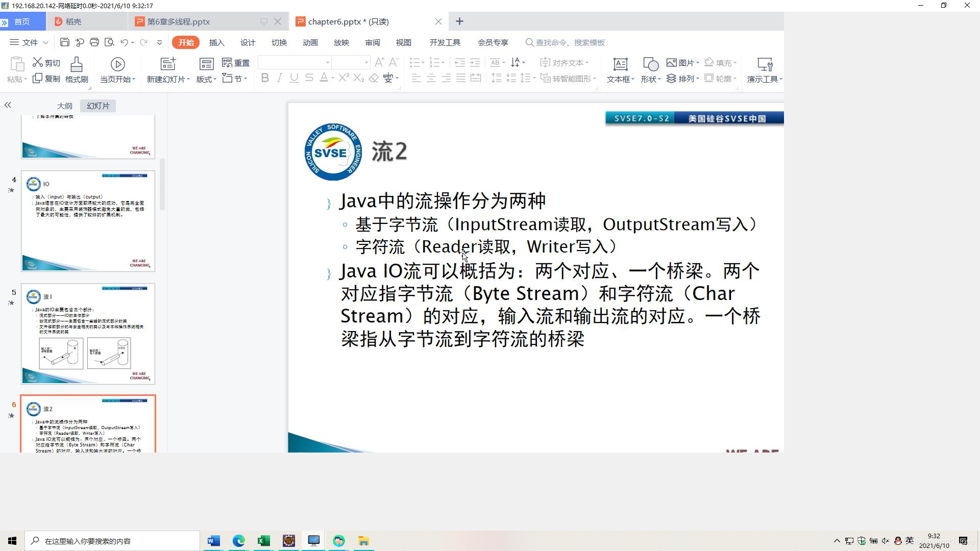Switch to Outline (大纲) panel tab
The height and width of the screenshot is (551, 980).
click(64, 106)
